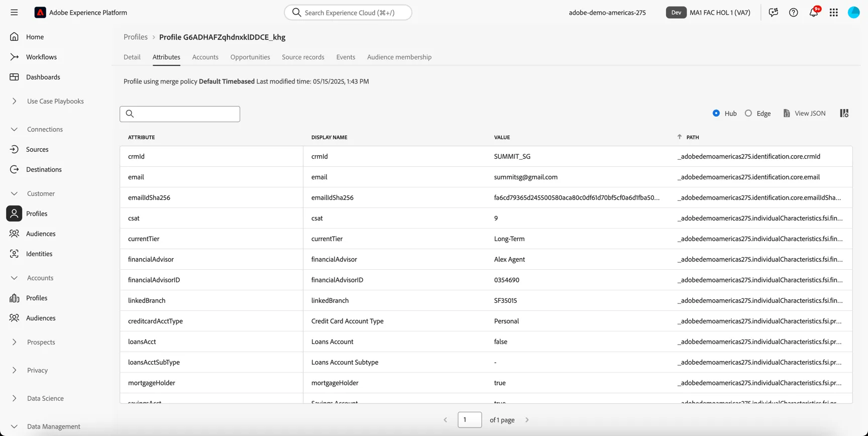Collapse the Customer section
This screenshot has width=868, height=436.
coord(14,193)
